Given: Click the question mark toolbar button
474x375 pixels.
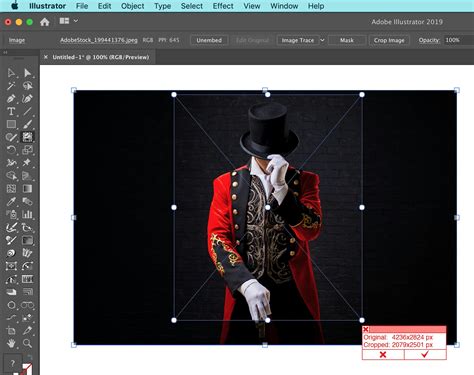Looking at the screenshot, I should coord(13,363).
